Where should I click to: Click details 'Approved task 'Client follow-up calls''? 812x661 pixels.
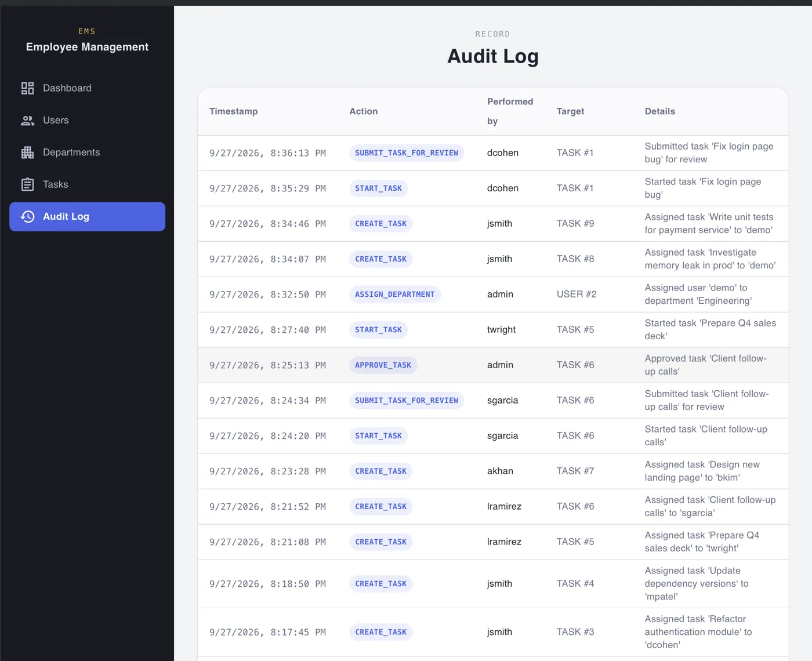tap(706, 365)
